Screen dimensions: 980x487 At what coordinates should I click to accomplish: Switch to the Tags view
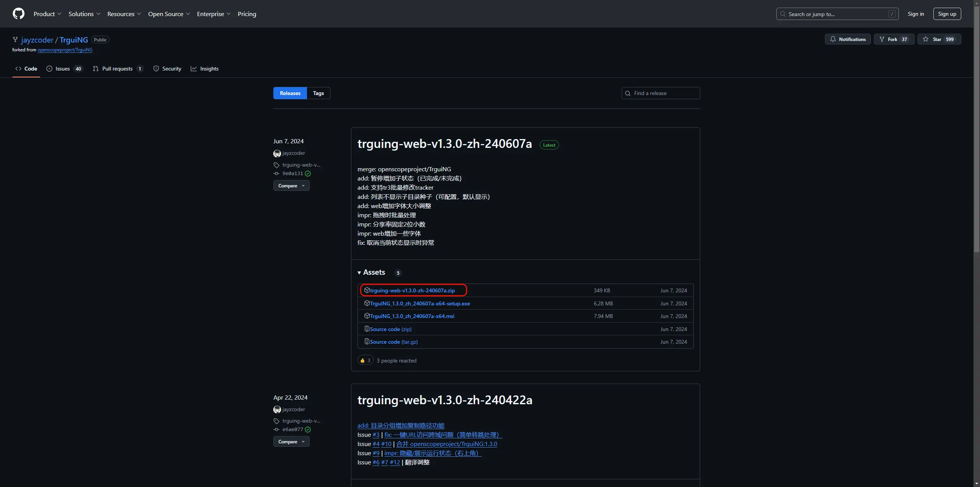pos(318,93)
